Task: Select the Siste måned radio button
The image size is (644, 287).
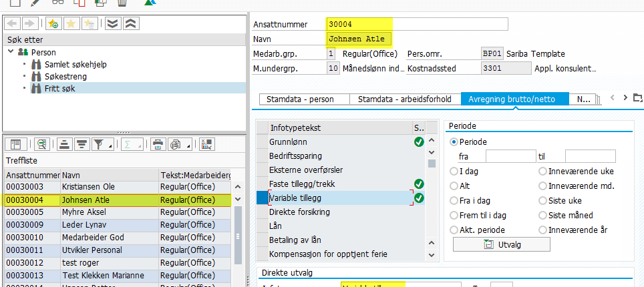Action: coord(542,215)
